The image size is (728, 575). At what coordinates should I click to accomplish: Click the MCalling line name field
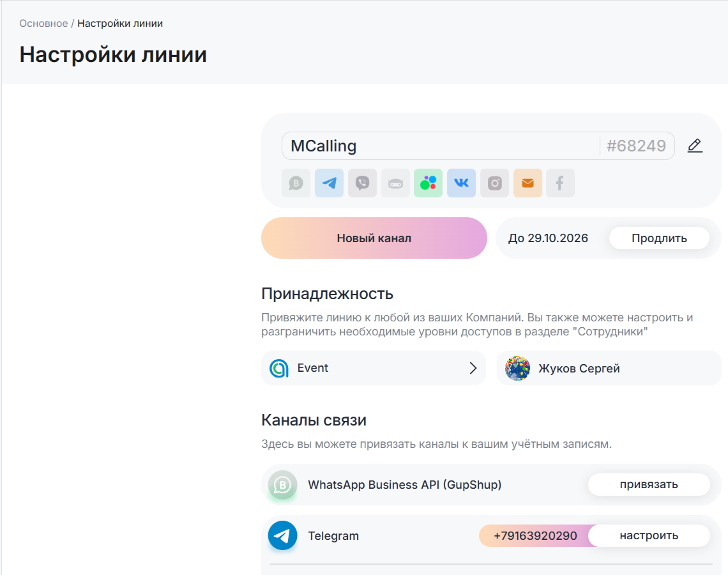tap(441, 146)
